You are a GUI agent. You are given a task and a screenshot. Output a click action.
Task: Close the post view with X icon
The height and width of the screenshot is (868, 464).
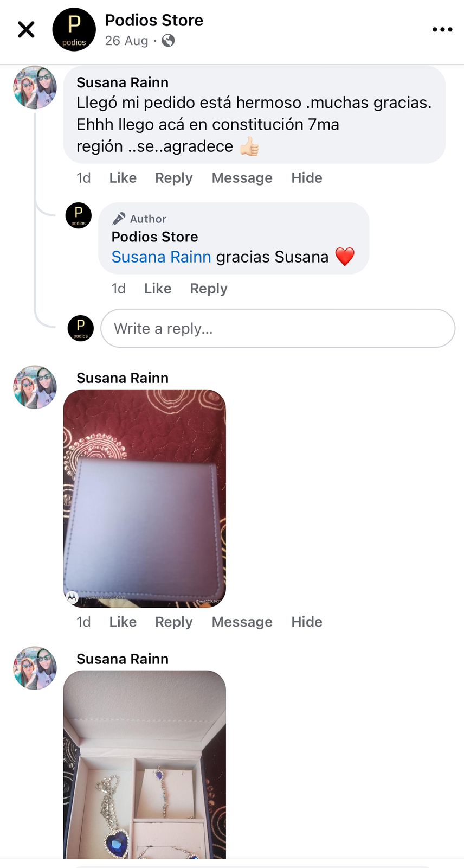[x=26, y=29]
